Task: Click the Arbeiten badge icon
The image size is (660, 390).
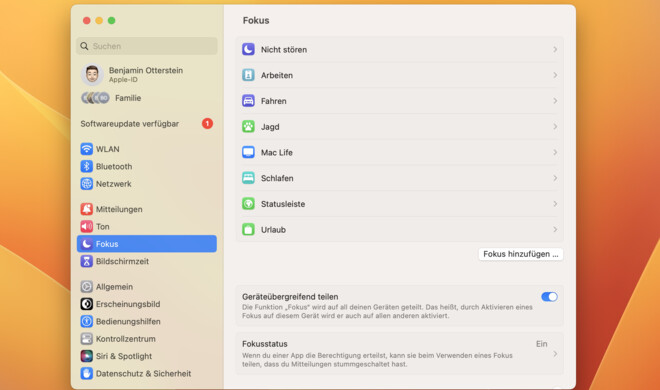Action: point(248,75)
